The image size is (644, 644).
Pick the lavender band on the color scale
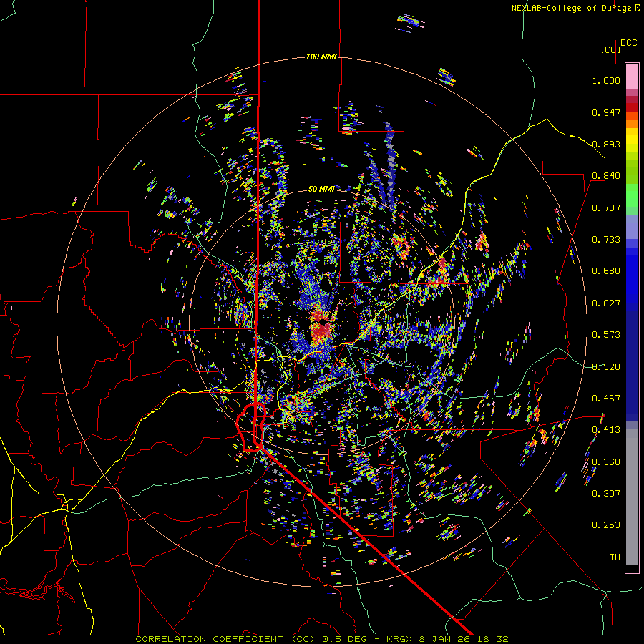(x=632, y=227)
